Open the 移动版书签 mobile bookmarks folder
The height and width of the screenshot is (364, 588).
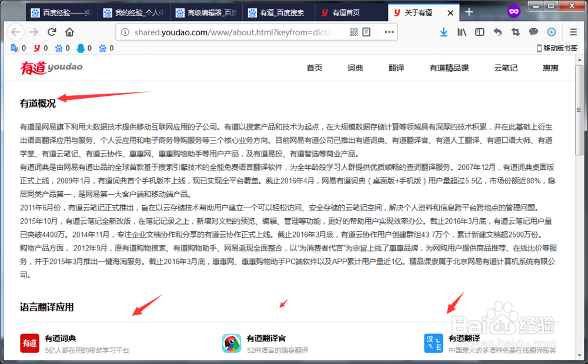(557, 48)
